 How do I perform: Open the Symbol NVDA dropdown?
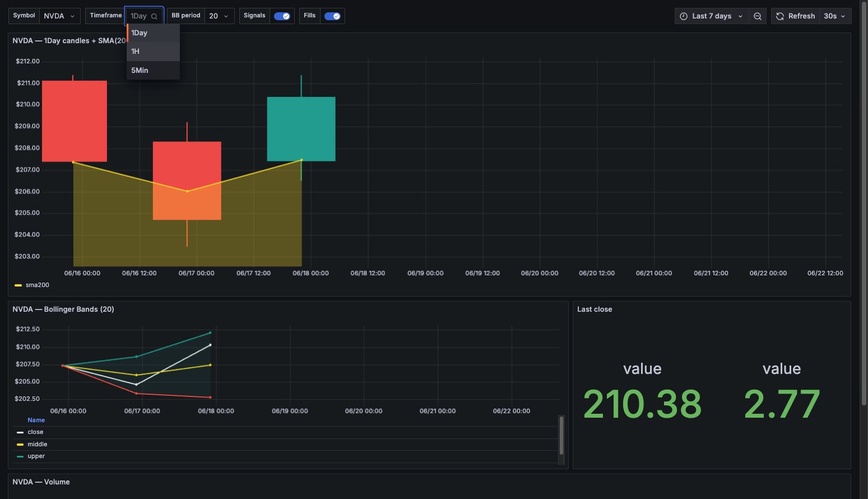[60, 16]
